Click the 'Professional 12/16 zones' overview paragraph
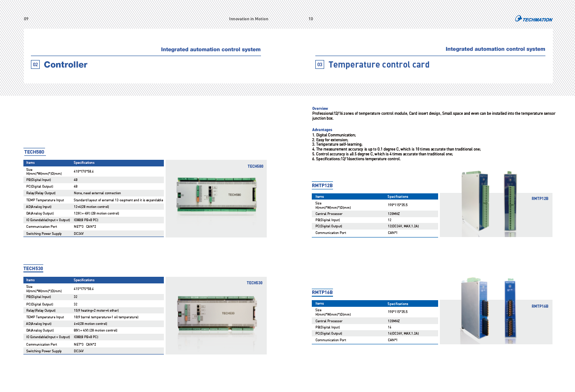Screen dimensions: 575x392 434,116
